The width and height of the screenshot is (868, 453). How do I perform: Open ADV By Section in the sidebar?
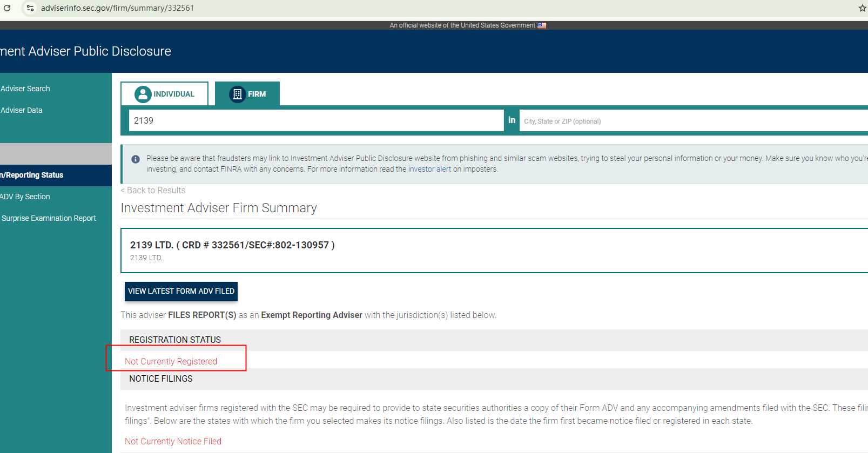coord(25,197)
